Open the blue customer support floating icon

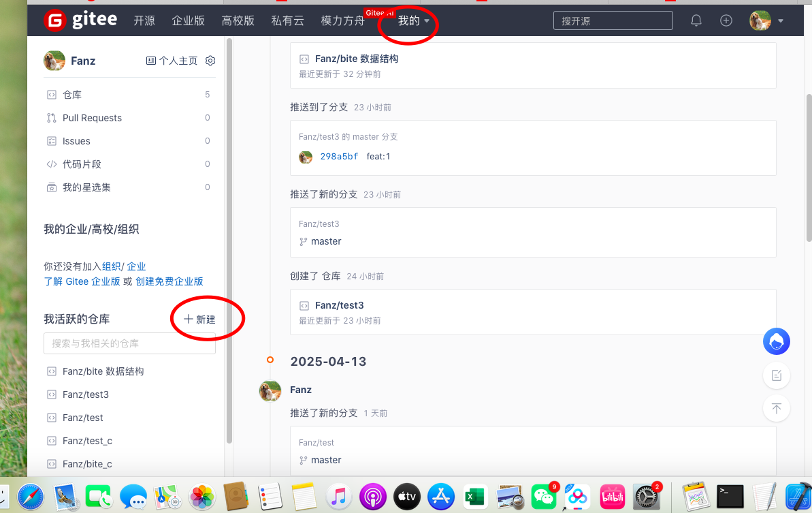776,341
